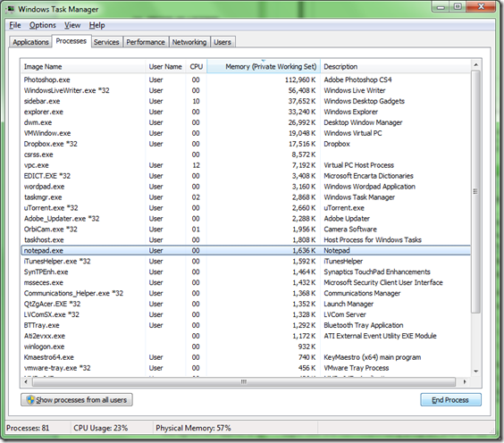Select the QtZgAcer.EXE *32 process

(x=246, y=304)
